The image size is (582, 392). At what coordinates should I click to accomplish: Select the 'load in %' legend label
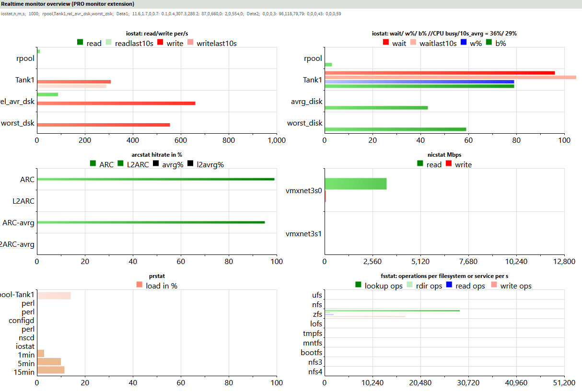[x=162, y=286]
